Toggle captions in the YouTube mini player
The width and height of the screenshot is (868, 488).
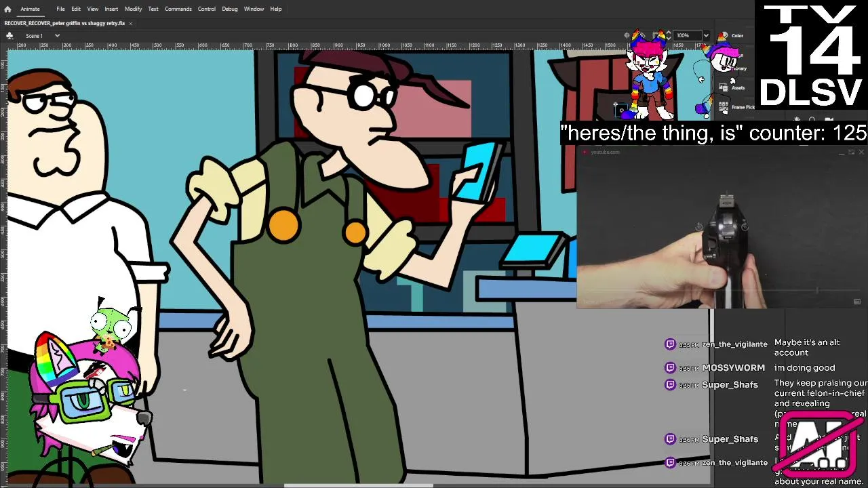pyautogui.click(x=857, y=302)
